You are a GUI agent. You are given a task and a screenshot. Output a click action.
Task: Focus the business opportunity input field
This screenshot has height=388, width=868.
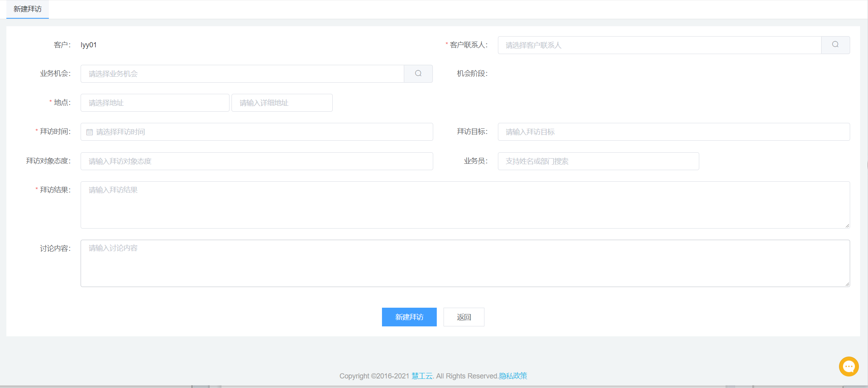[242, 74]
